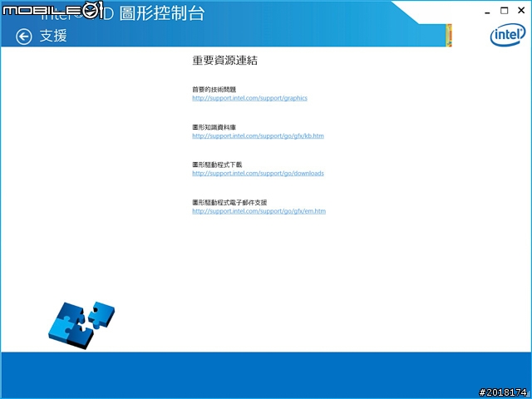Close the graphics control panel window
532x399 pixels.
point(521,11)
